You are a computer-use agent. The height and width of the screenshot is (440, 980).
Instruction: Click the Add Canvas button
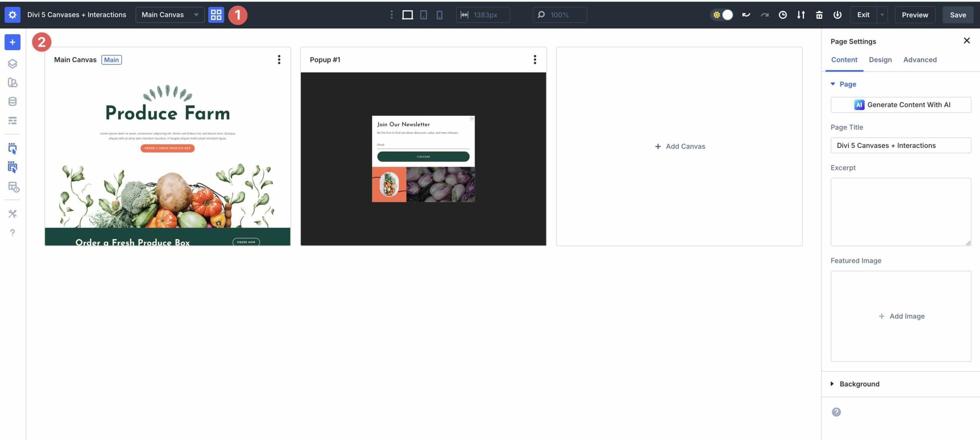pyautogui.click(x=679, y=146)
